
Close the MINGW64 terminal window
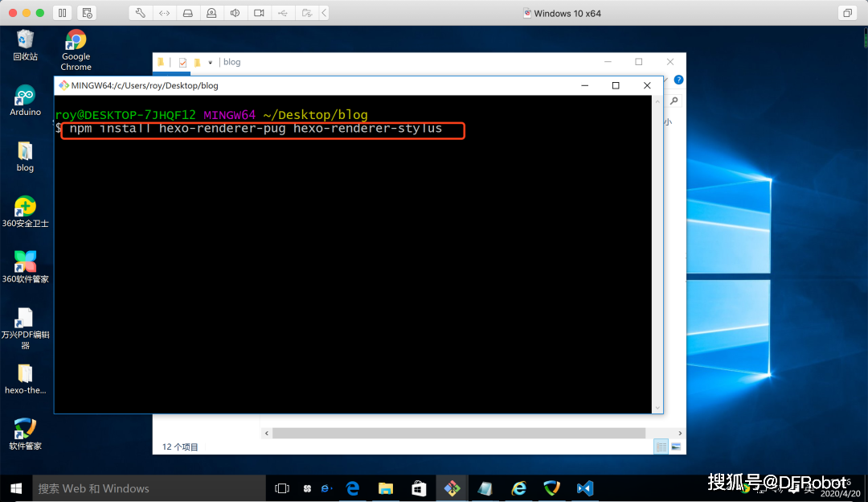coord(647,85)
